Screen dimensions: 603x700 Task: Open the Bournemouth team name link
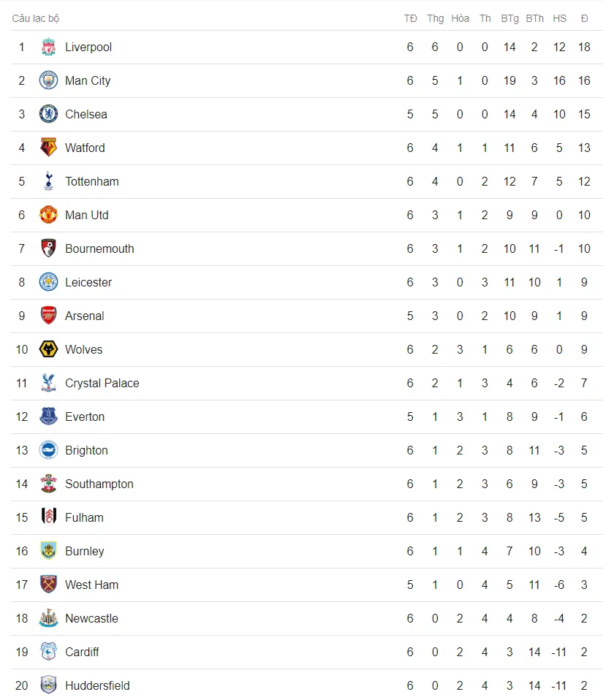(99, 248)
